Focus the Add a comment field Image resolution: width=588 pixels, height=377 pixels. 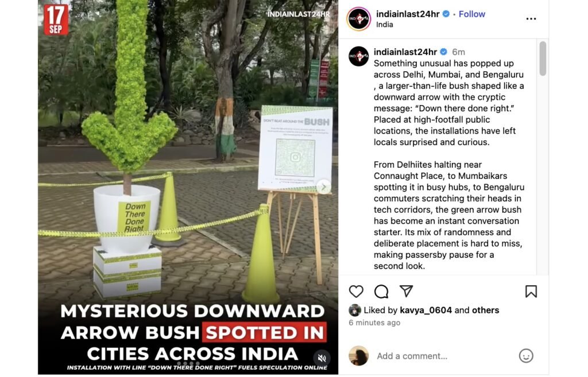[x=443, y=356]
